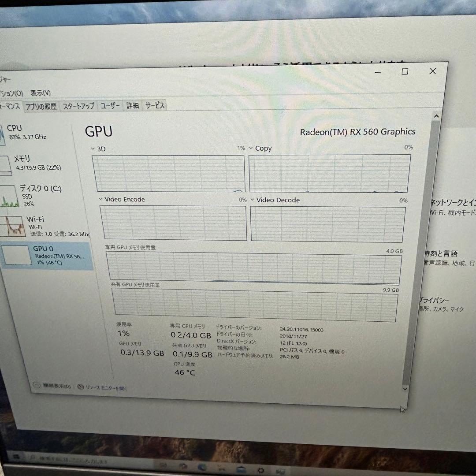Open the Copy engine dropdown
Image resolution: width=476 pixels, height=476 pixels.
coord(251,148)
